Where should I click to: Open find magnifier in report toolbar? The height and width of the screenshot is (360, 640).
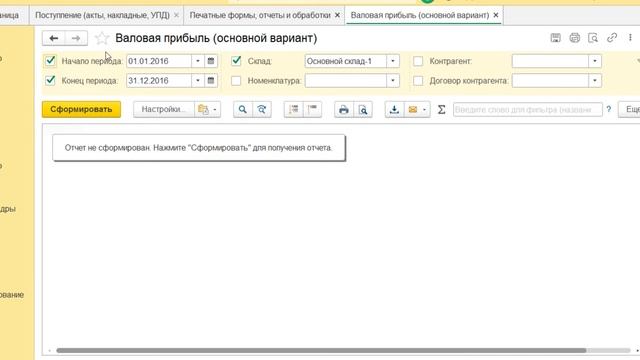pos(242,109)
